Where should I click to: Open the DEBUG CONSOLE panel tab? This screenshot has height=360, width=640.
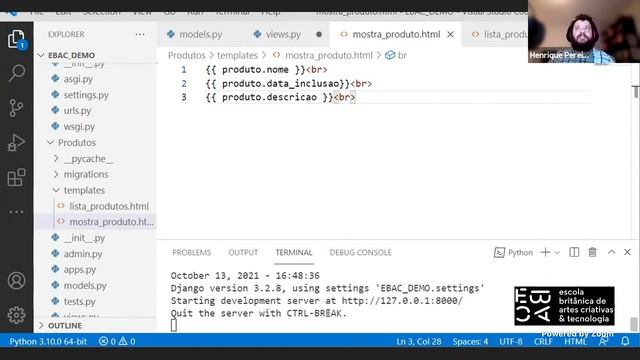coord(360,253)
